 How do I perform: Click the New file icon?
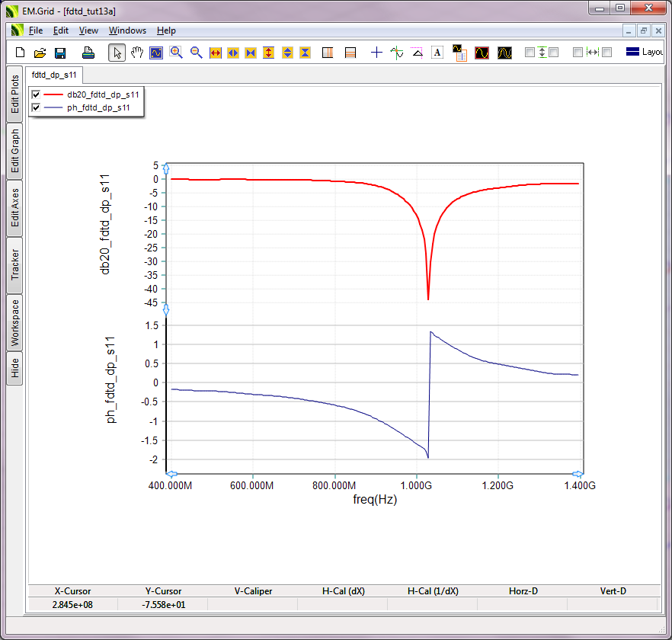click(21, 53)
